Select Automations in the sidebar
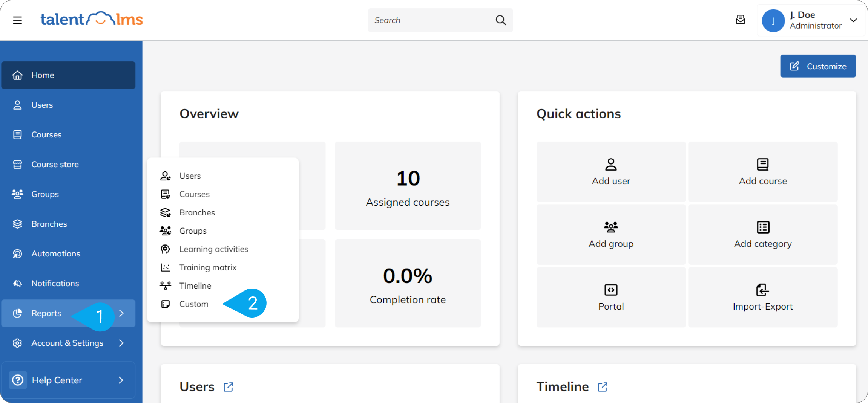Screen dimensions: 868x403 pyautogui.click(x=69, y=254)
